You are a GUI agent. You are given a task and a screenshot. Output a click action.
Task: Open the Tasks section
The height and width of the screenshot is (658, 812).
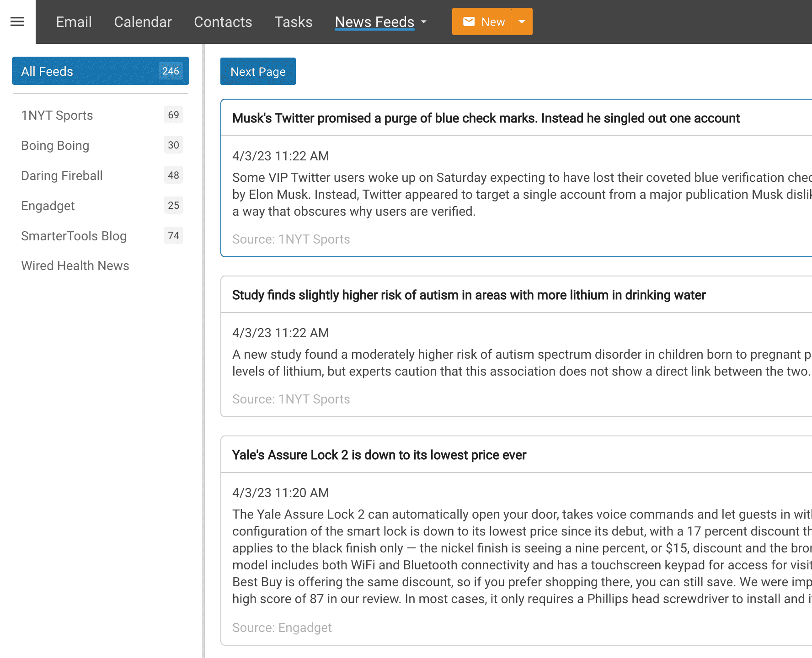click(294, 22)
